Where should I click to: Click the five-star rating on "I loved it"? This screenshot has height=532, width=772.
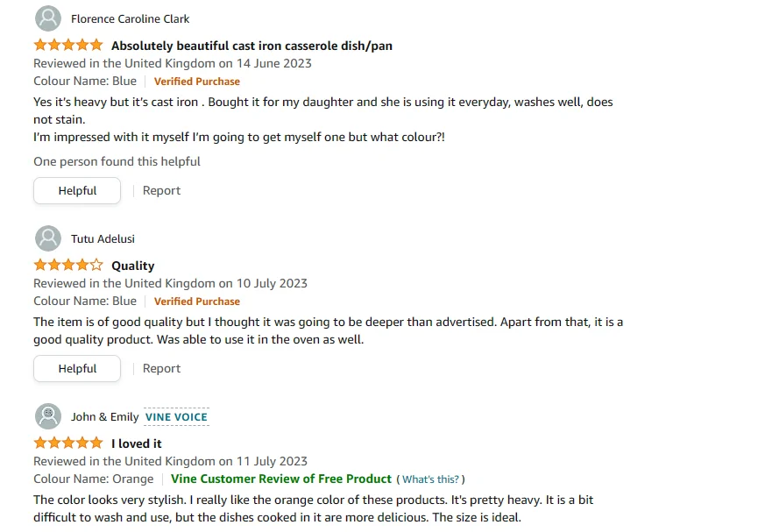[68, 443]
